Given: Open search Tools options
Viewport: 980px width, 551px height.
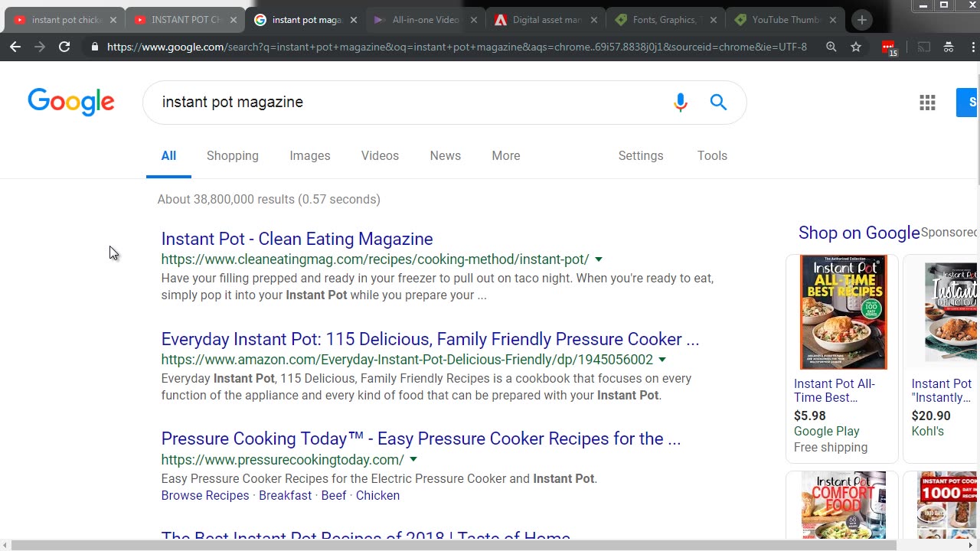Looking at the screenshot, I should [x=712, y=155].
